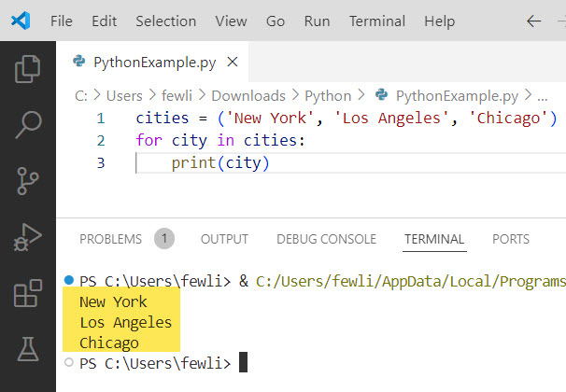Expand the Downloads breadcrumb segment

(248, 96)
